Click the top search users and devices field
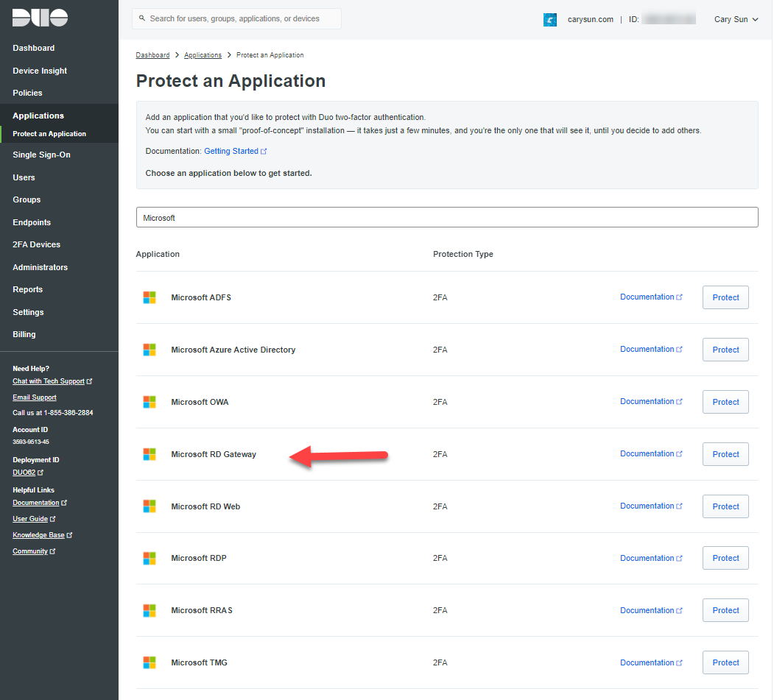The image size is (774, 700). click(x=236, y=18)
